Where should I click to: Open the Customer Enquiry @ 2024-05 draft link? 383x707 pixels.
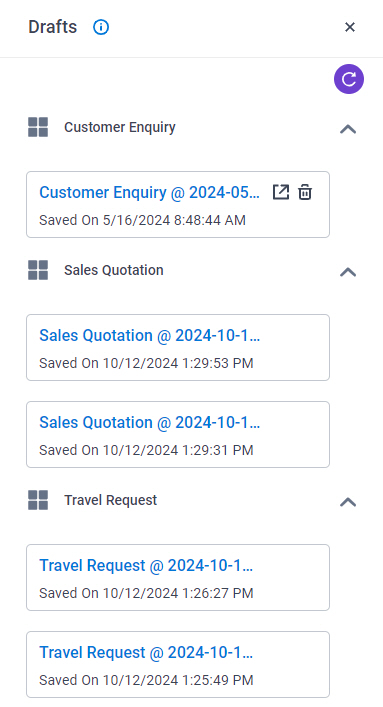(149, 193)
